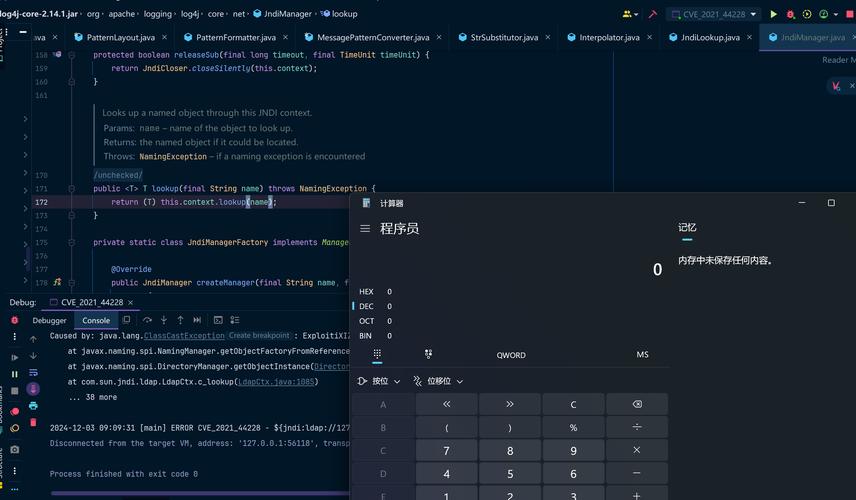Open the calculator hamburger navigation menu
This screenshot has height=500, width=856.
click(365, 229)
